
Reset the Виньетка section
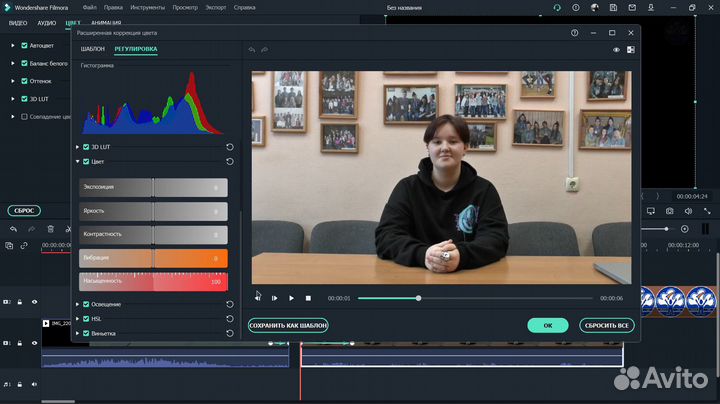coord(230,333)
